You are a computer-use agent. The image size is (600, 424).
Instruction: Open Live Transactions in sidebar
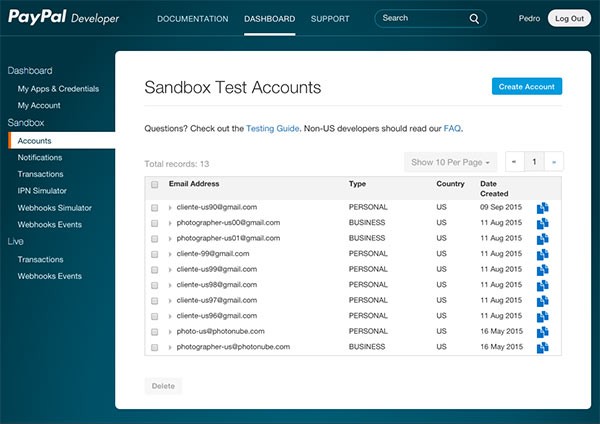40,259
